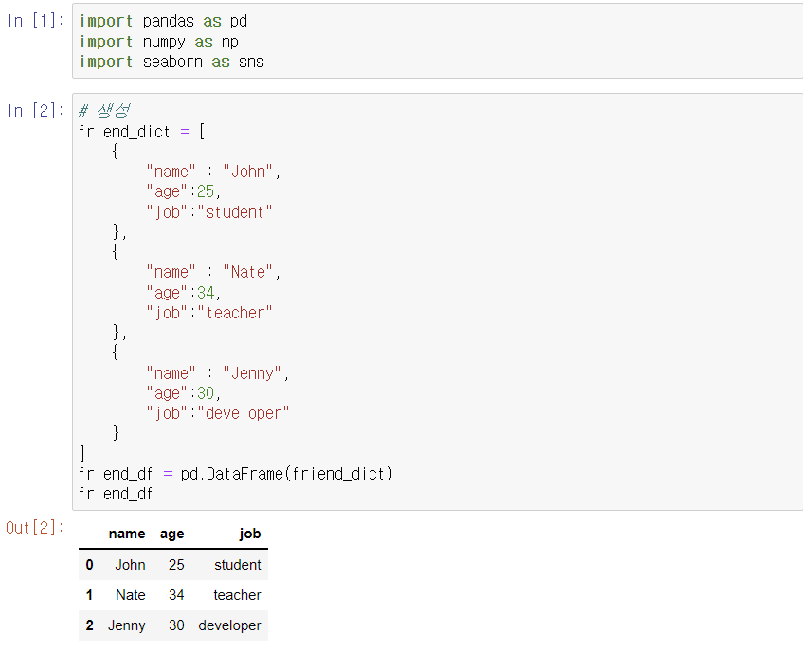
Task: Click row index 2 in output table
Action: (90, 625)
